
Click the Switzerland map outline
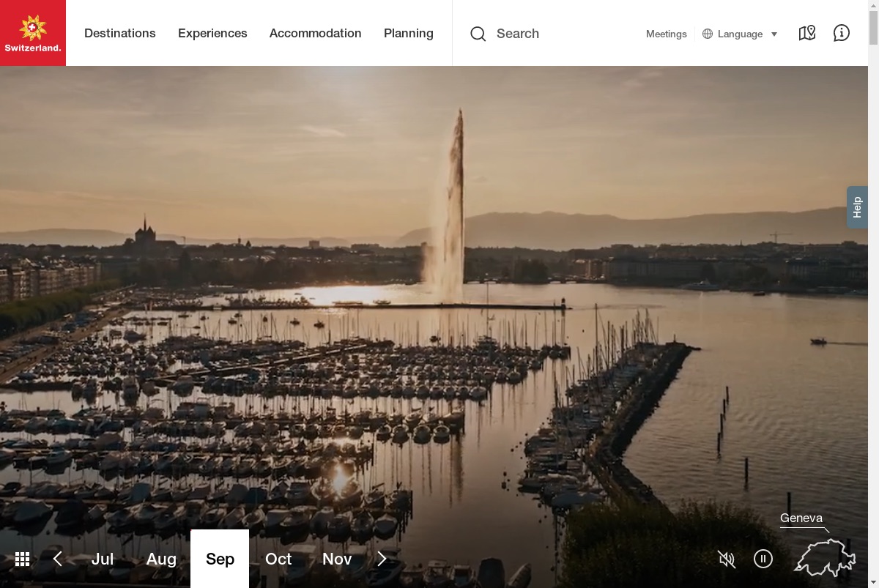point(826,558)
